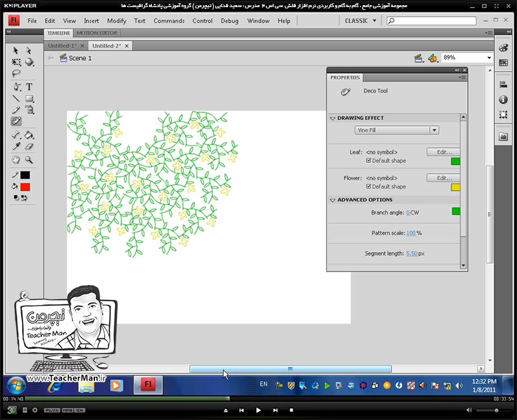Select the Deco tool in toolbox

(16, 121)
